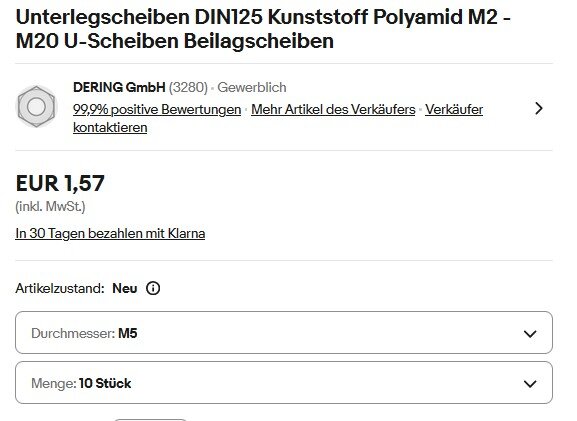Open In 30 Tagen bezahlen mit Klarna
This screenshot has width=577, height=421.
110,233
